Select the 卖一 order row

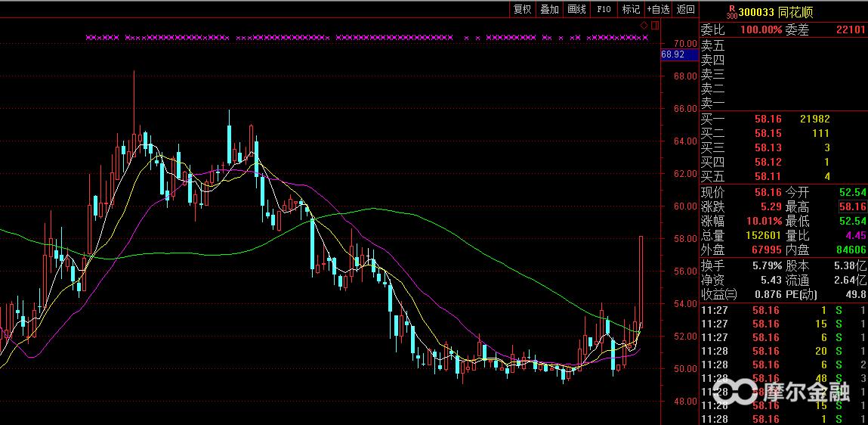pos(784,103)
